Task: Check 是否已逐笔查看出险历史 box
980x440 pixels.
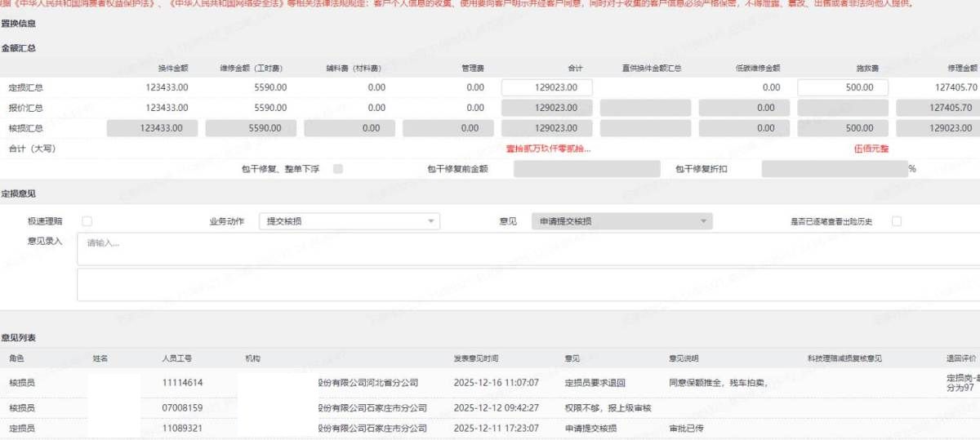Action: [x=897, y=221]
